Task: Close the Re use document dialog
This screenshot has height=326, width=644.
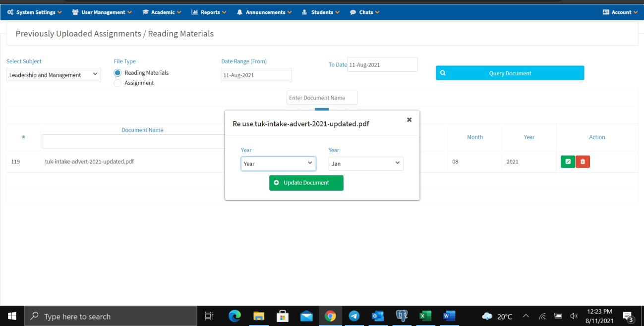Action: click(x=409, y=120)
